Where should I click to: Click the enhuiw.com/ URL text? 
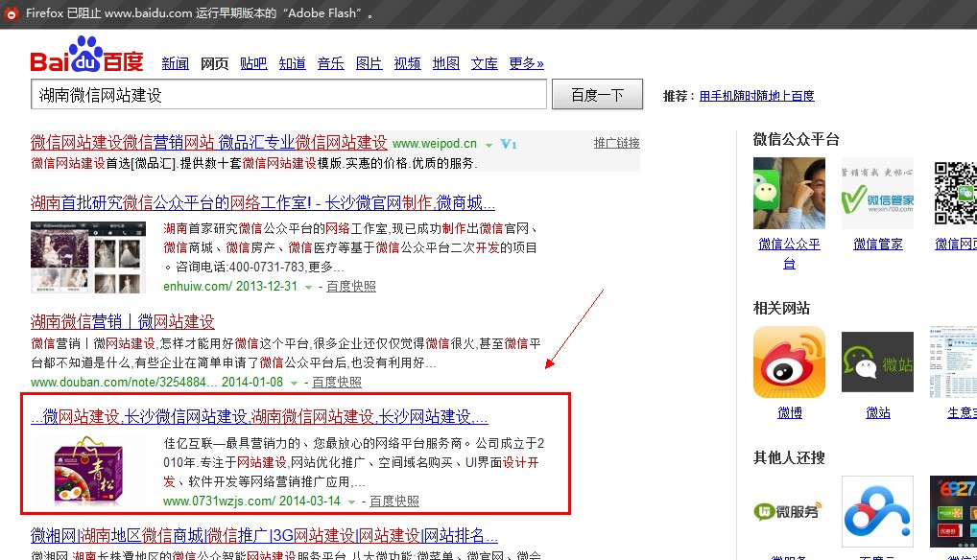198,286
